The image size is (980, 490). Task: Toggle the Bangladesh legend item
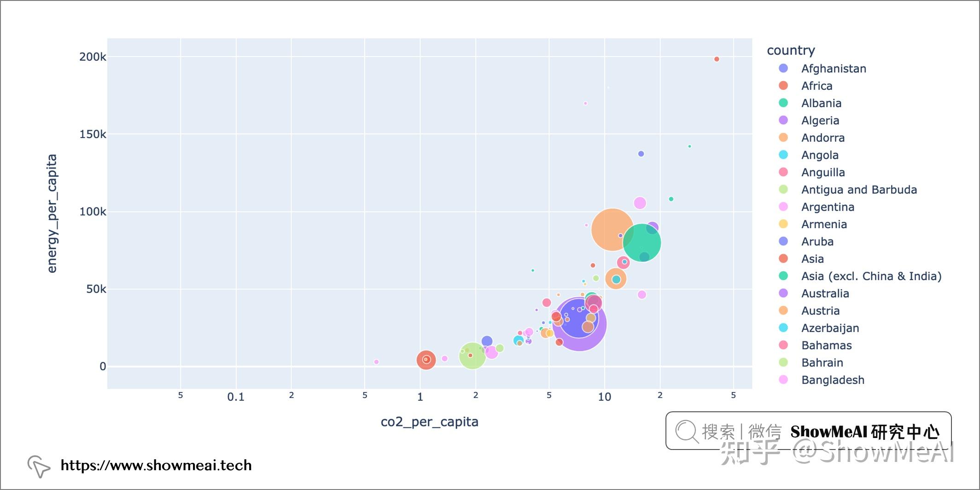821,380
